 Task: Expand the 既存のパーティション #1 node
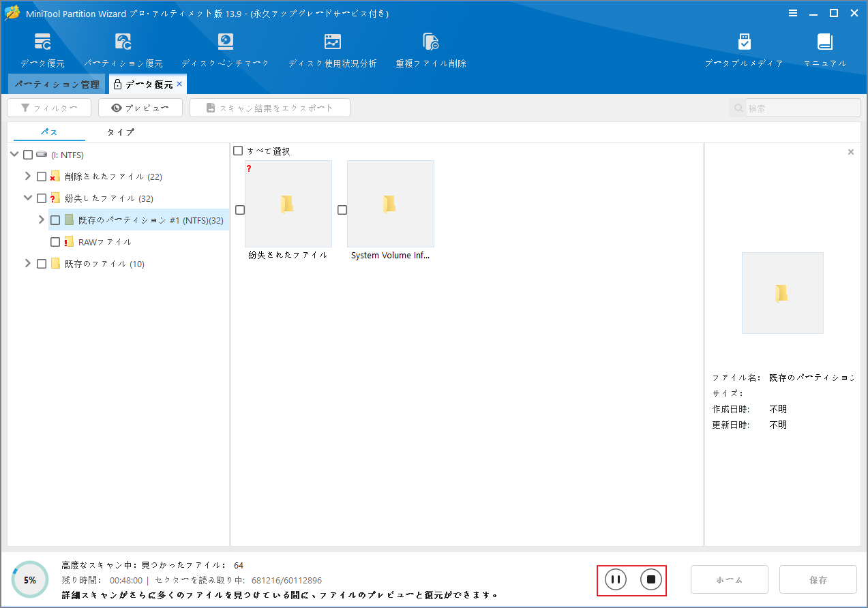(42, 220)
